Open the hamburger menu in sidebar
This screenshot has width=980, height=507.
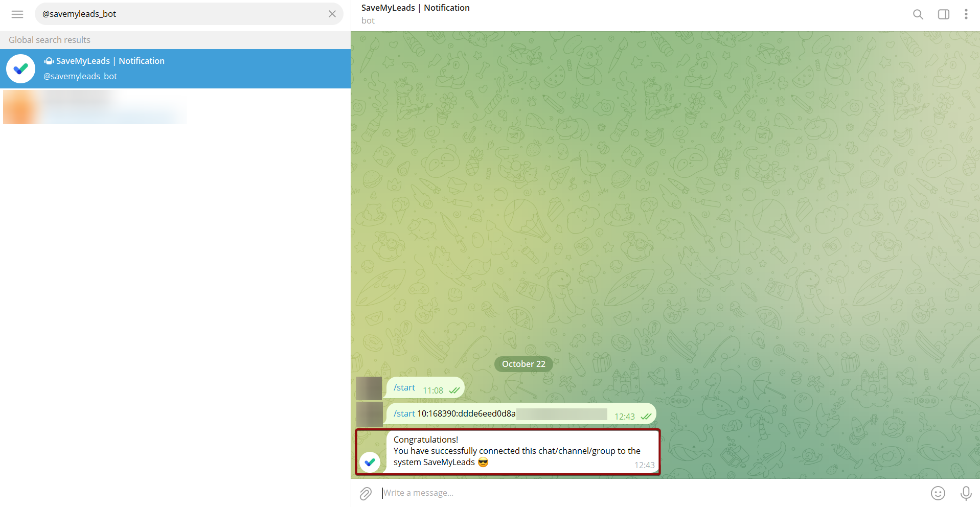[x=17, y=14]
